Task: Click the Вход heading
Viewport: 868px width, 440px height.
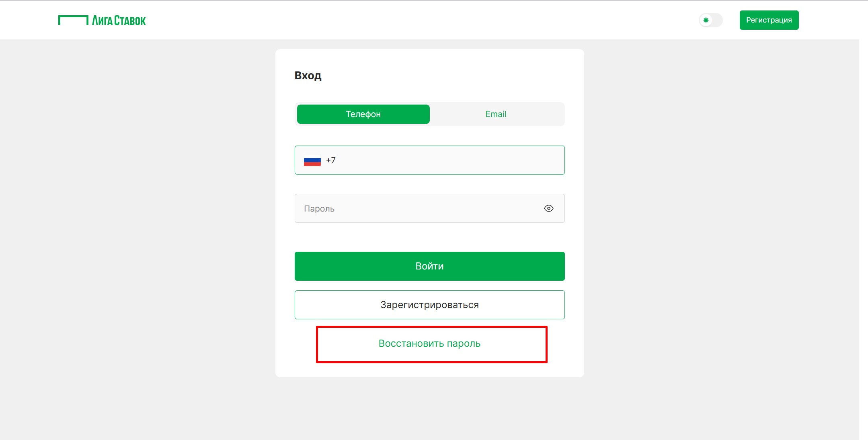Action: click(308, 76)
